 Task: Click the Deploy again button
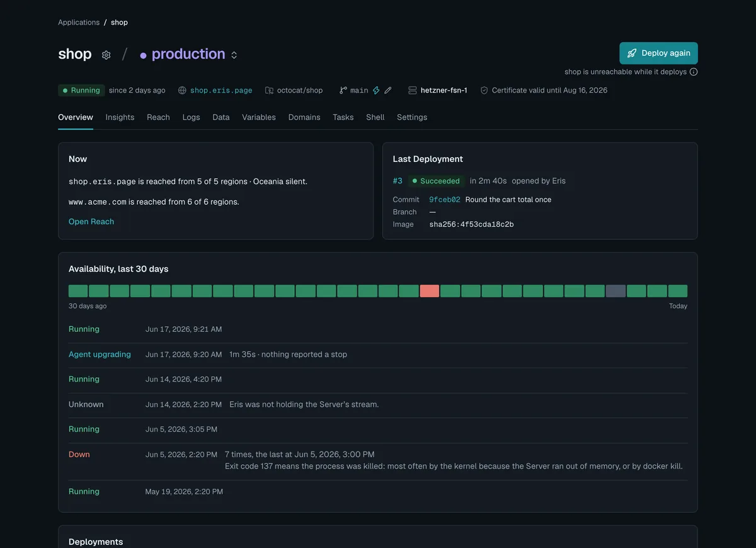[x=658, y=53]
